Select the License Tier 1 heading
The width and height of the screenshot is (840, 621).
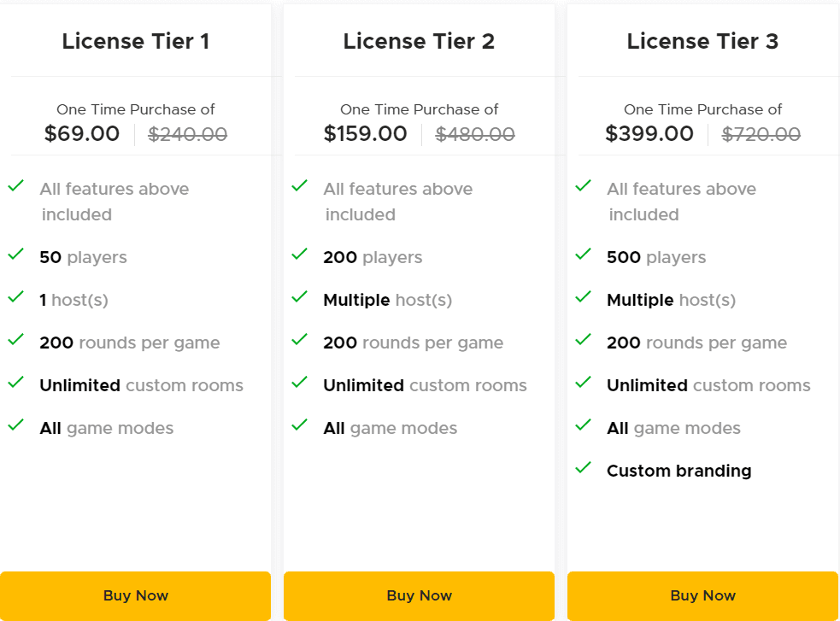(x=135, y=41)
